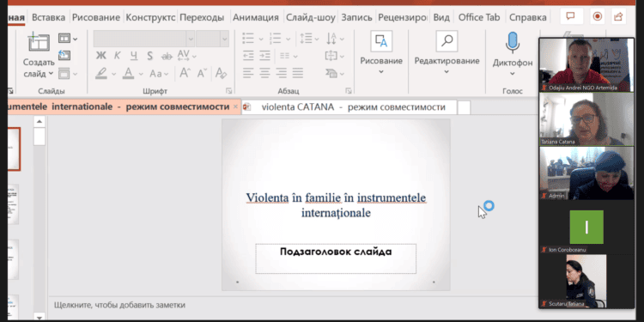This screenshot has height=322, width=644.
Task: Click the Create Slide (Создать слайд) icon
Action: click(39, 43)
